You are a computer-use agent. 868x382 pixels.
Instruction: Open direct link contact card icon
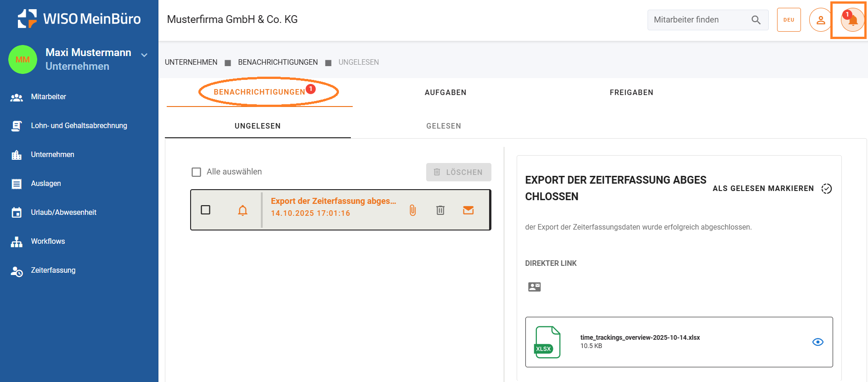534,287
